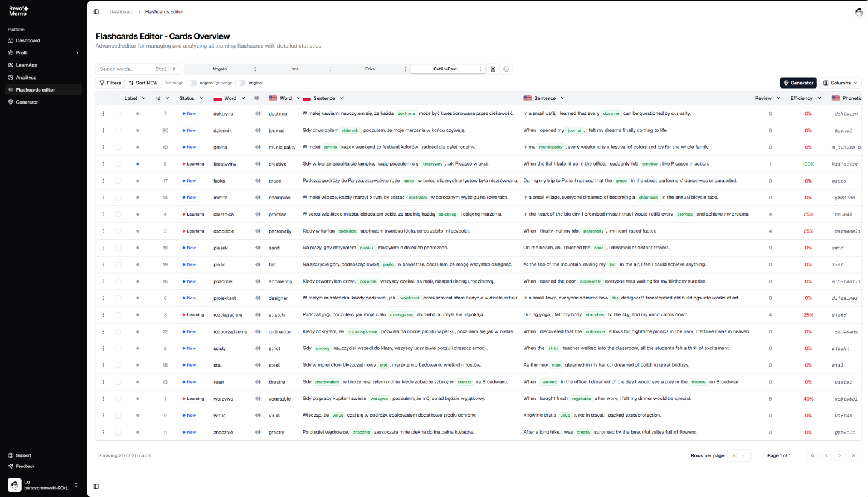The height and width of the screenshot is (497, 868).
Task: Click the speaker icon in the Word column header
Action: click(256, 98)
